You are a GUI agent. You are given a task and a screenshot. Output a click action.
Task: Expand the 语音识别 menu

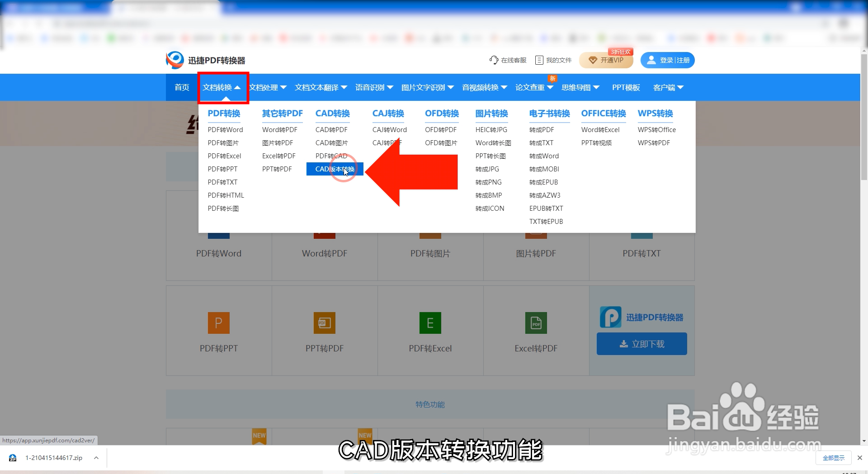point(374,87)
